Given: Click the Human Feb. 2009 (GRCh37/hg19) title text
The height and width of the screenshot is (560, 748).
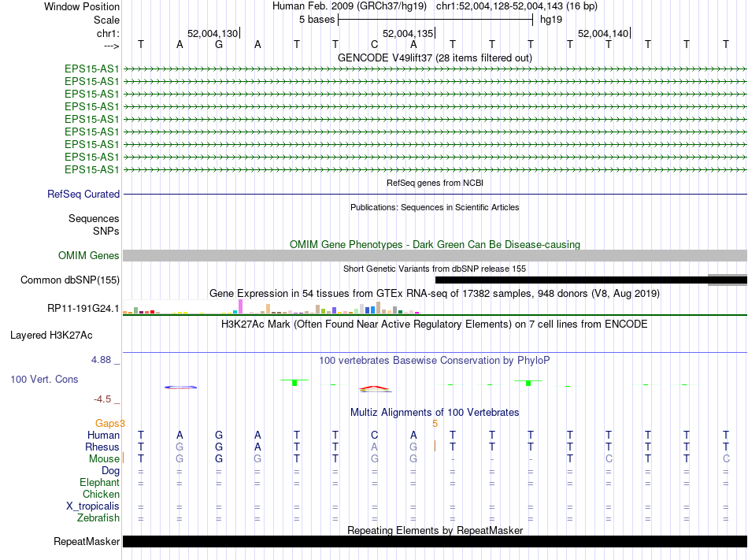Looking at the screenshot, I should point(349,6).
